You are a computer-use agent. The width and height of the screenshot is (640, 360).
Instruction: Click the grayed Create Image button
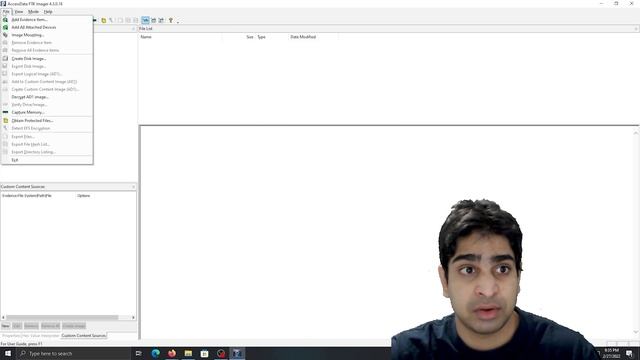coord(74,326)
